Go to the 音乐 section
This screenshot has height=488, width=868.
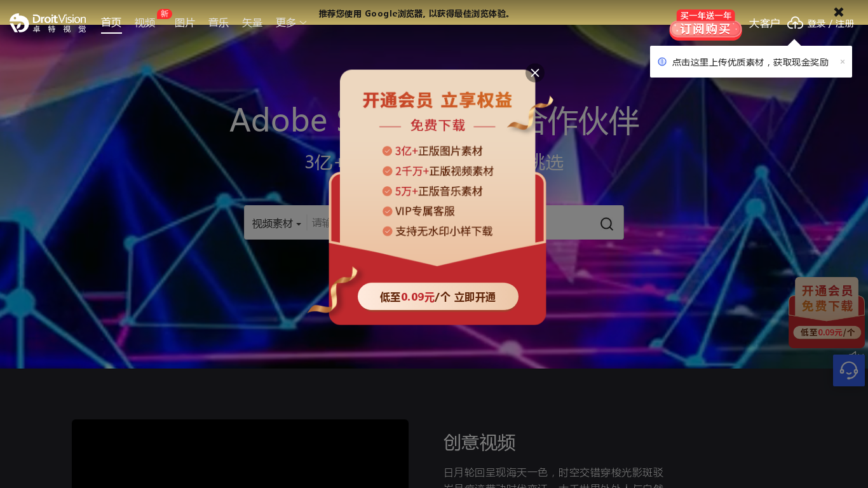click(x=219, y=23)
